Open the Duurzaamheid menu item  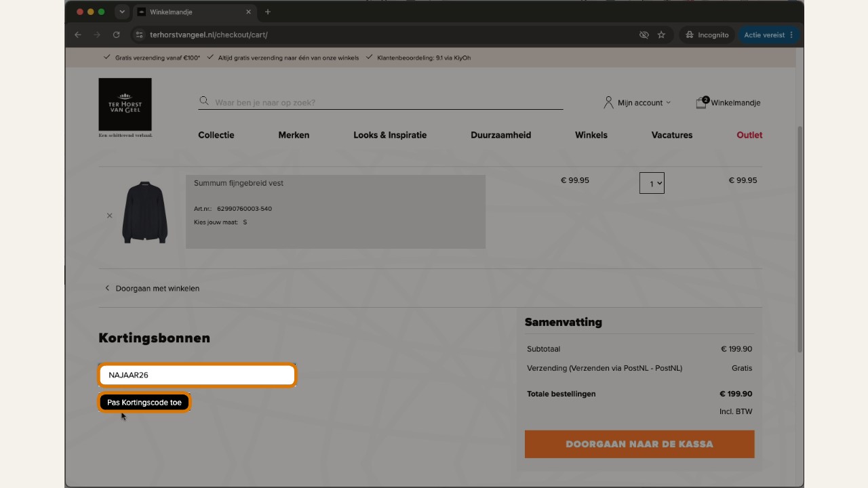[501, 135]
